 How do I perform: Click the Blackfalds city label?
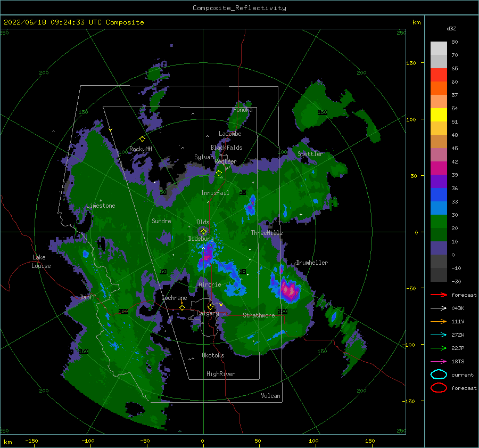click(x=226, y=148)
